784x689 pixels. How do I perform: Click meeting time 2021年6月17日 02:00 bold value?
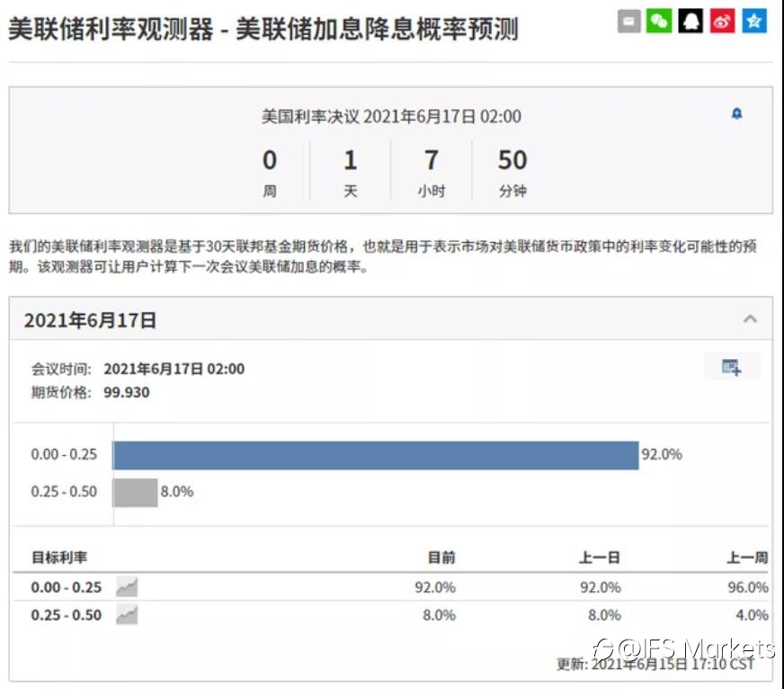click(174, 369)
